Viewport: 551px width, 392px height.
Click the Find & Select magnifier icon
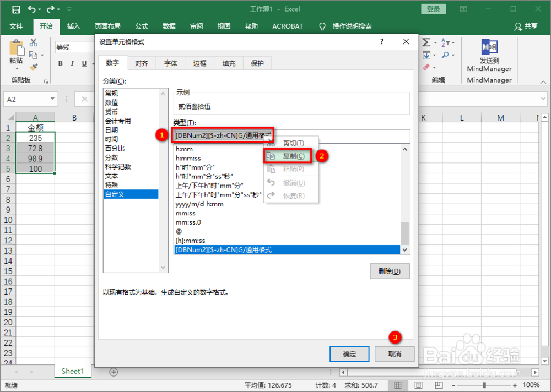[445, 55]
